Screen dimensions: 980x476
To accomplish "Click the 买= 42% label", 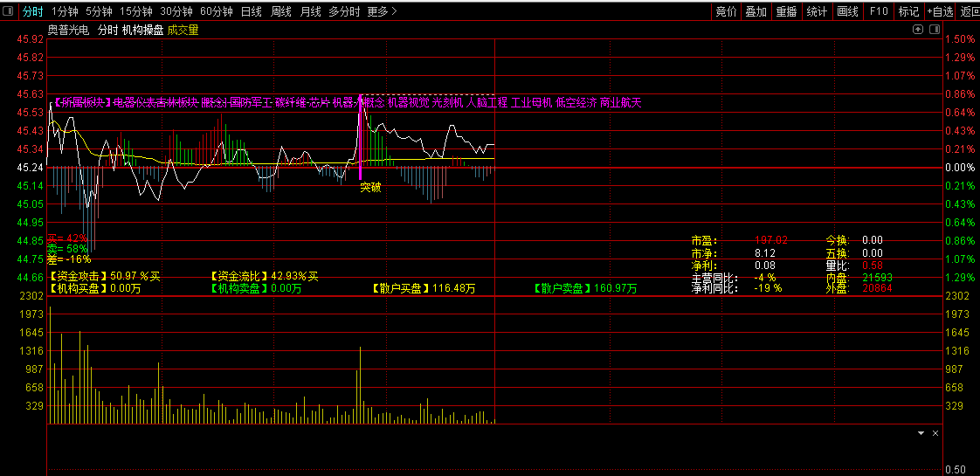I will coord(67,238).
